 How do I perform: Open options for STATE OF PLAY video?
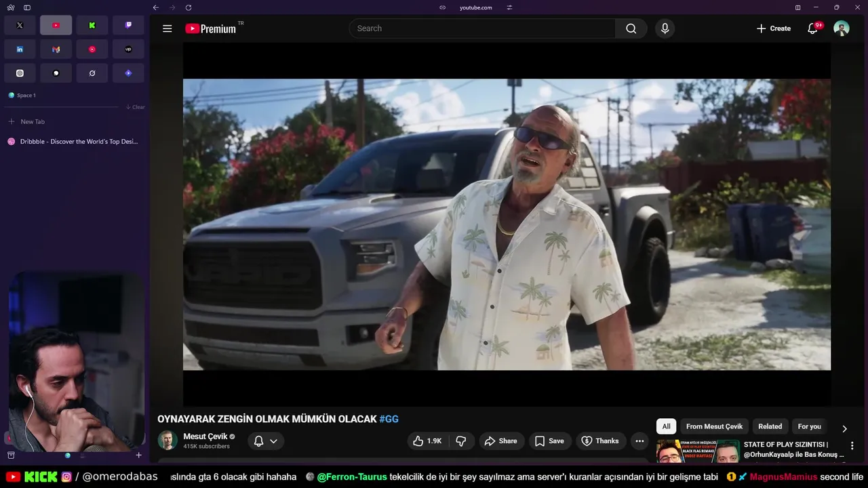pyautogui.click(x=852, y=446)
